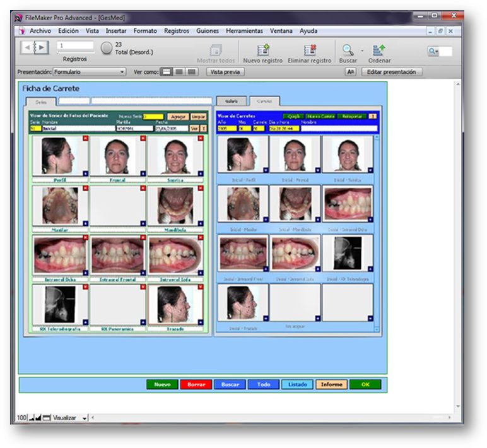Click the Todo button
The width and height of the screenshot is (487, 448).
coord(264,384)
